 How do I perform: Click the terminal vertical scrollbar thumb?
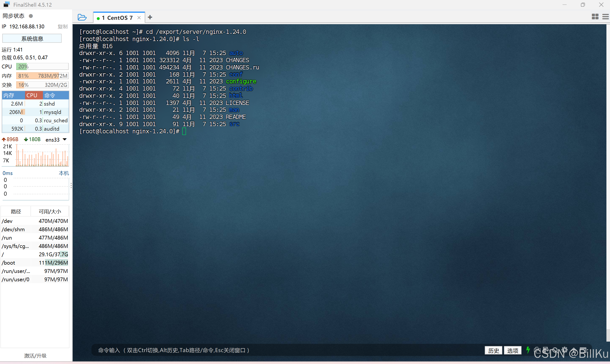pyautogui.click(x=608, y=335)
